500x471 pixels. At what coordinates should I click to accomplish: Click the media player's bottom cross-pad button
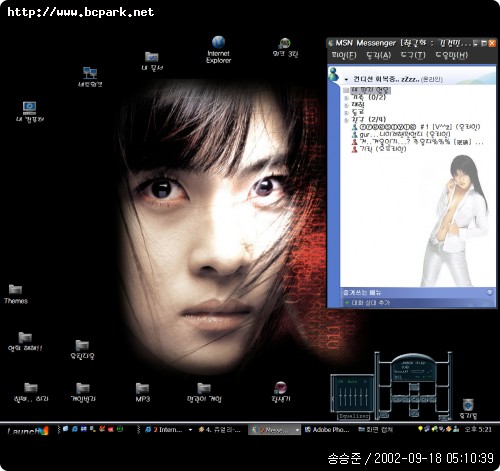(x=414, y=413)
